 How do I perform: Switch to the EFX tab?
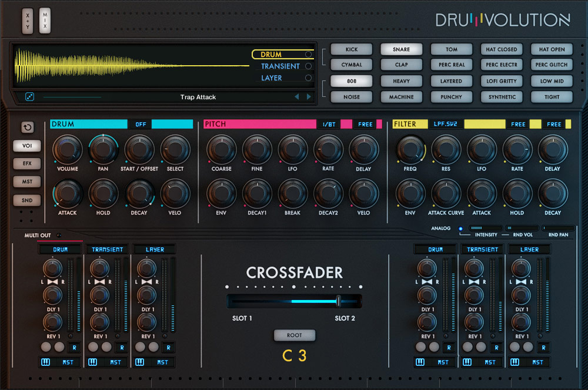(x=26, y=163)
